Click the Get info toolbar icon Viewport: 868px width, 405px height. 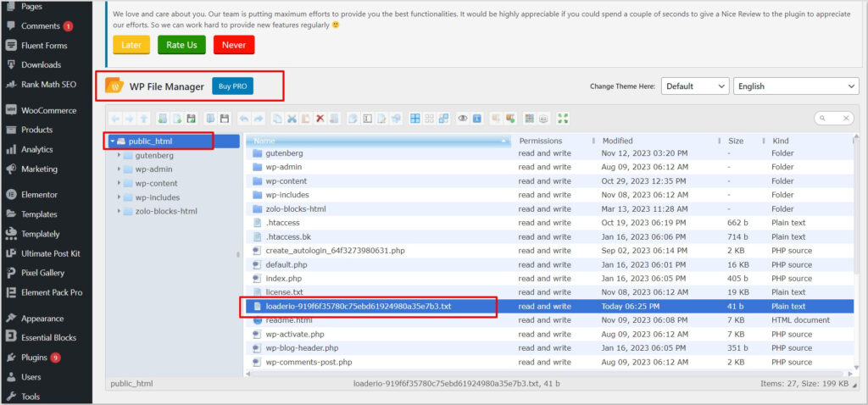coord(476,119)
